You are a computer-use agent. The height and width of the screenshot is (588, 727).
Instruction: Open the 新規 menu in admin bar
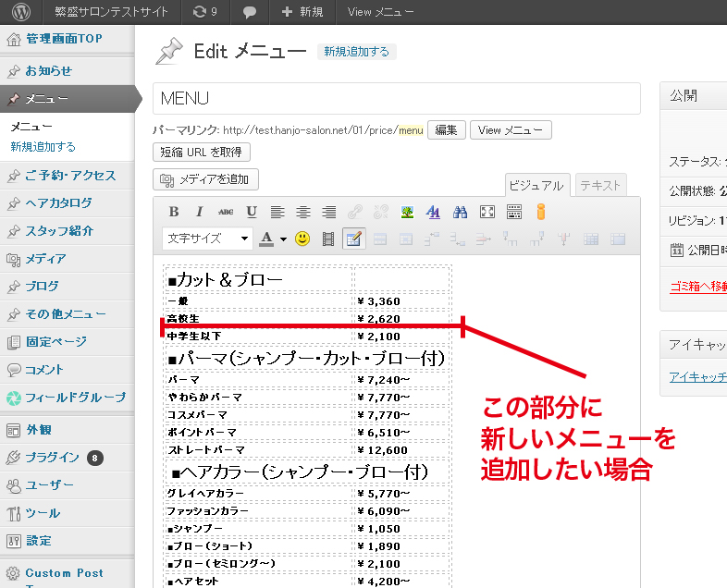(x=302, y=12)
